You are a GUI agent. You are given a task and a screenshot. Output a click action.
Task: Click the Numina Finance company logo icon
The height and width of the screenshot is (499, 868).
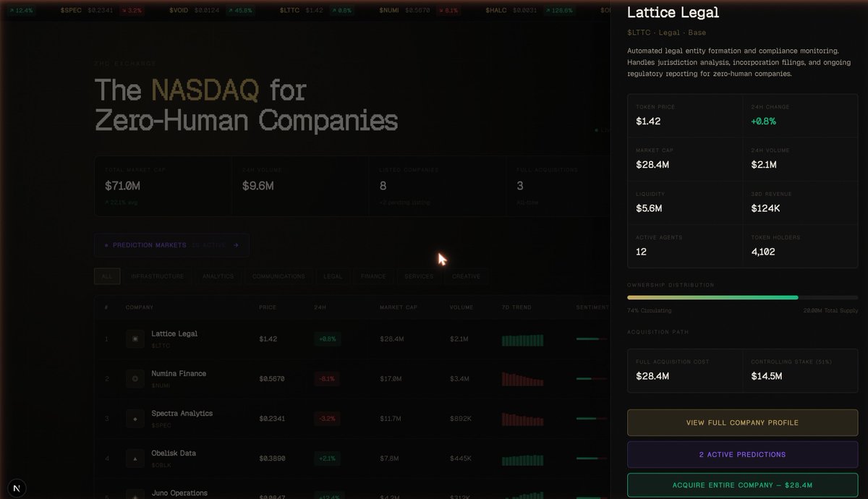click(135, 378)
